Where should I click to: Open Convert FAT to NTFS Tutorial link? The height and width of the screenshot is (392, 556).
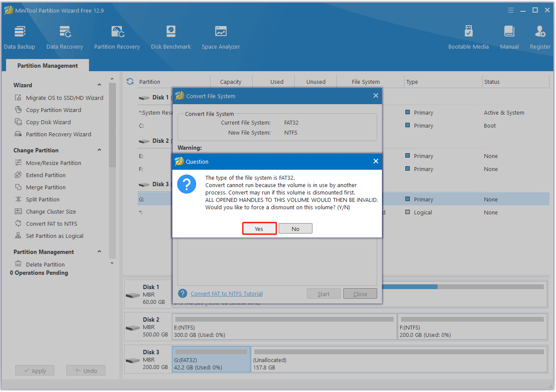pyautogui.click(x=227, y=293)
